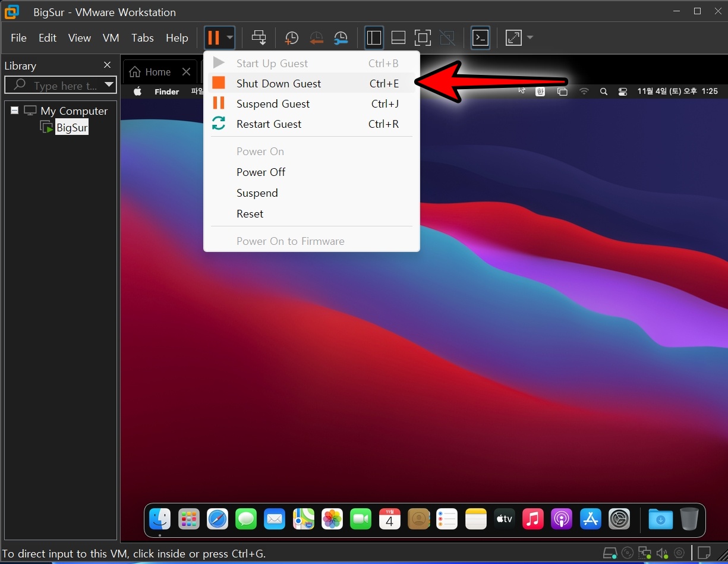Open Photos from the Dock

click(x=332, y=519)
